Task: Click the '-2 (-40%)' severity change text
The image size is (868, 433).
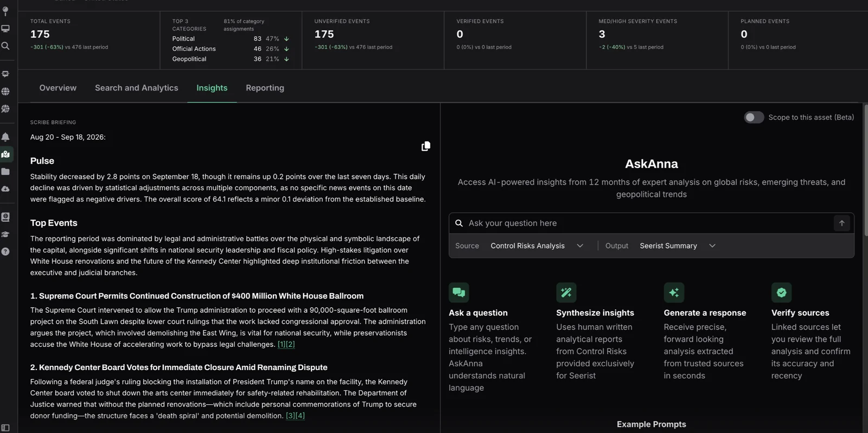Action: [x=612, y=47]
